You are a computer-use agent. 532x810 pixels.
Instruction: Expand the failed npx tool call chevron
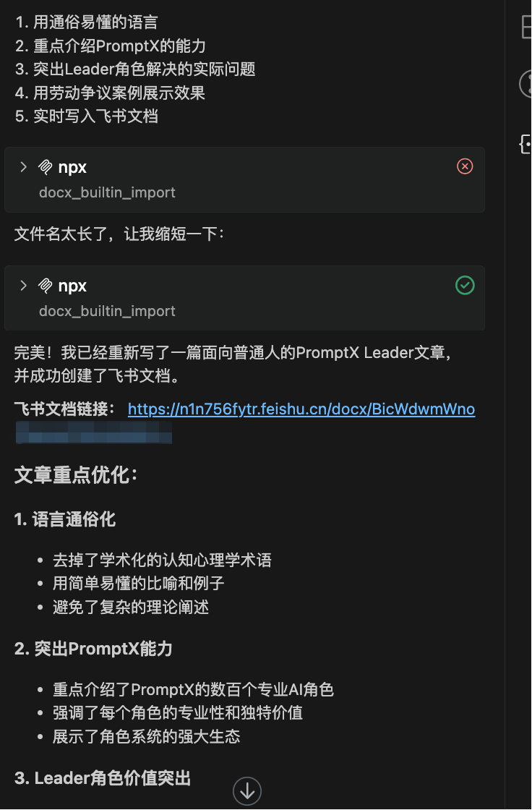pos(23,167)
